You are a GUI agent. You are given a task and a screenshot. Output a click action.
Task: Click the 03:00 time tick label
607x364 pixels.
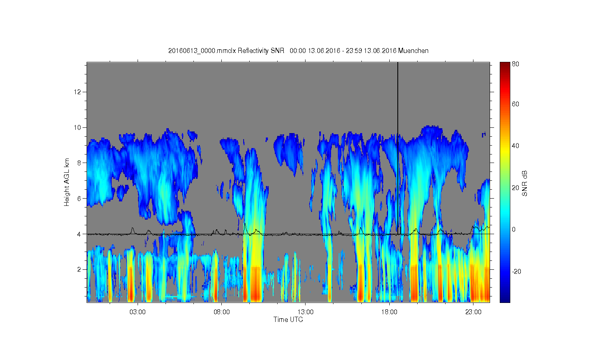(x=138, y=312)
